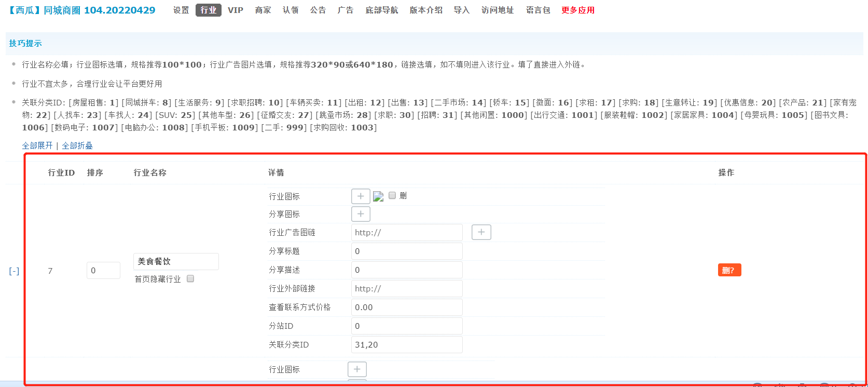The height and width of the screenshot is (387, 868).
Task: Focus the 行业名称 field containing 美食餐饮
Action: [176, 261]
